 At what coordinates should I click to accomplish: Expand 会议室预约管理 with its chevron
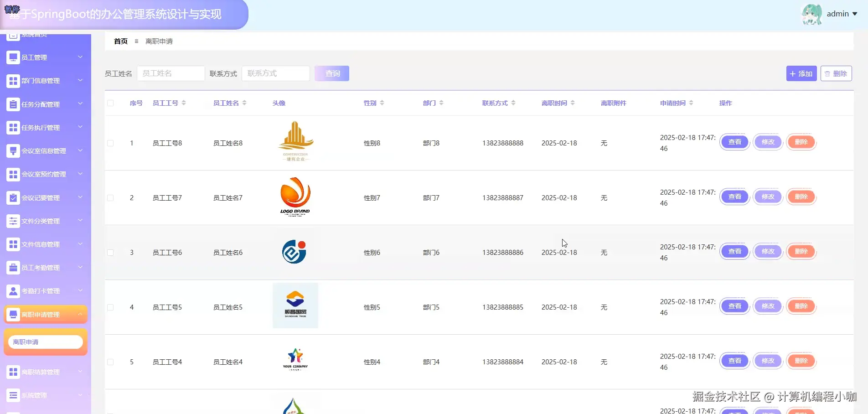coord(80,173)
